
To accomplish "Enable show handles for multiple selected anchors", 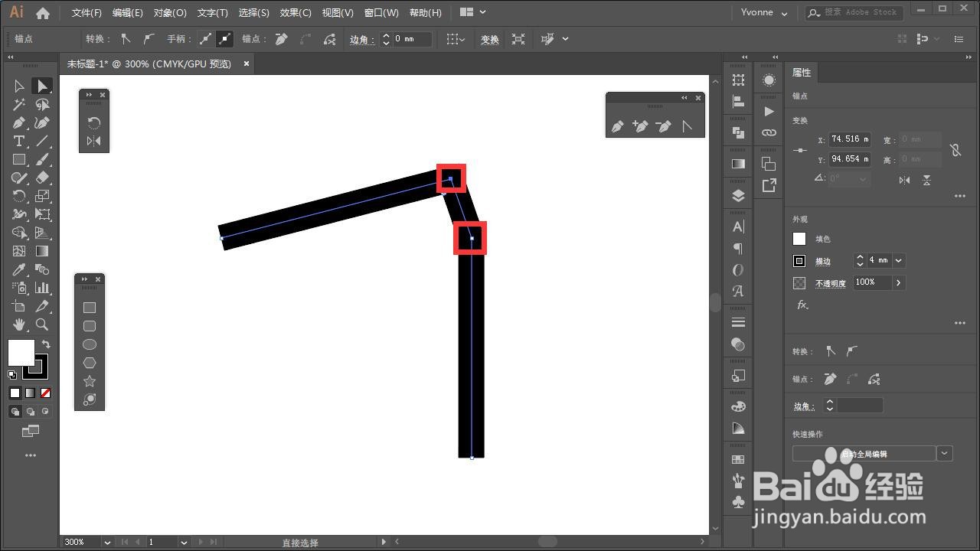I will (205, 39).
